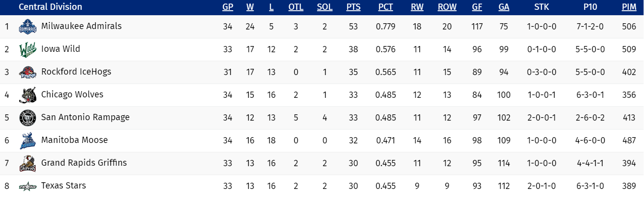The image size is (644, 197).
Task: Sort by PIM penalty minutes header
Action: [x=629, y=7]
